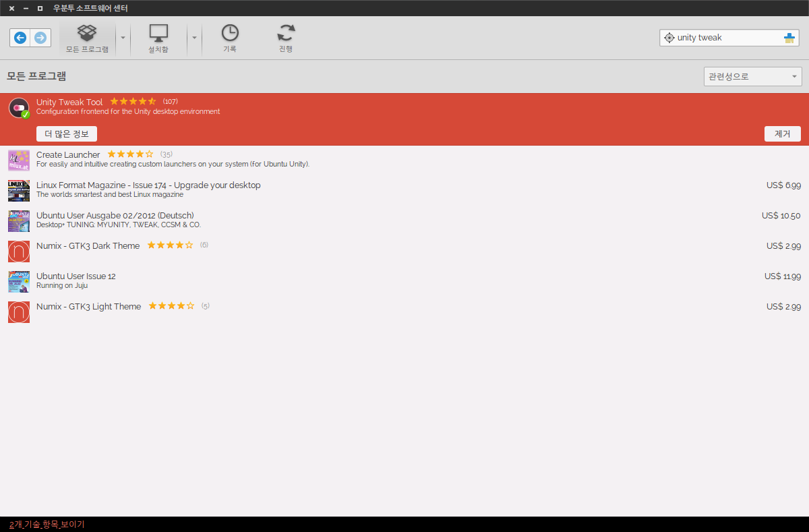
Task: Expand the dropdown arrow beside 설치함
Action: 194,38
